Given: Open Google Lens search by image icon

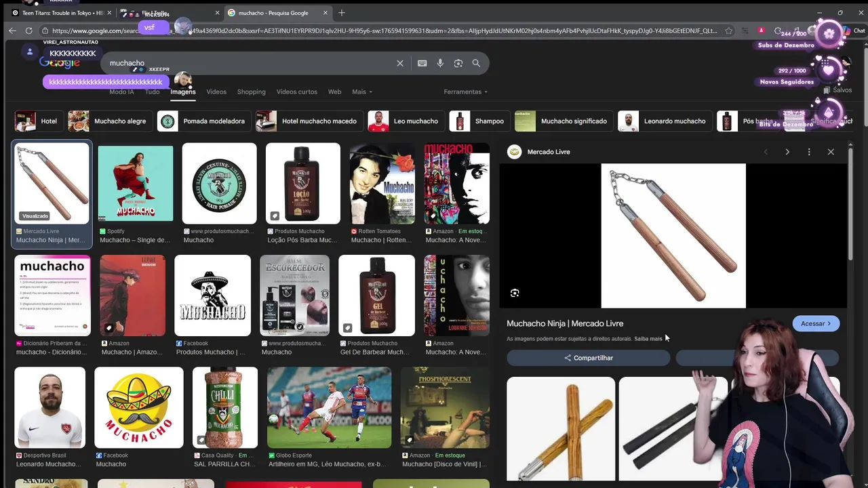Looking at the screenshot, I should point(458,63).
